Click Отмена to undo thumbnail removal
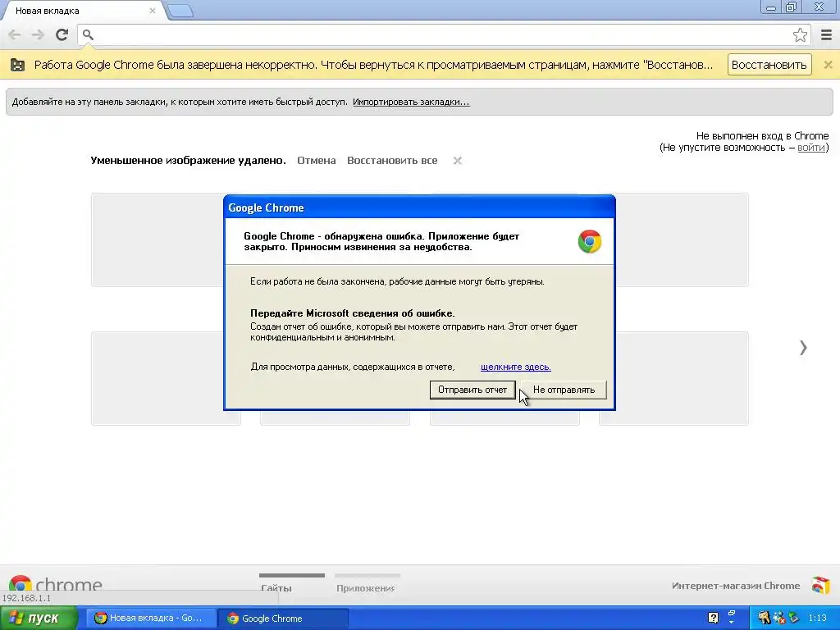Image resolution: width=840 pixels, height=630 pixels. [317, 160]
